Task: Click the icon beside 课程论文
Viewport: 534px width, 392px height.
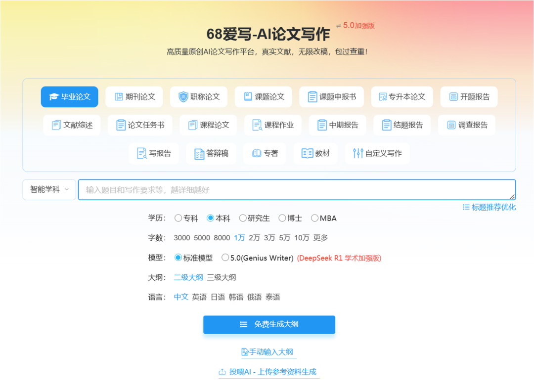Action: pyautogui.click(x=193, y=125)
